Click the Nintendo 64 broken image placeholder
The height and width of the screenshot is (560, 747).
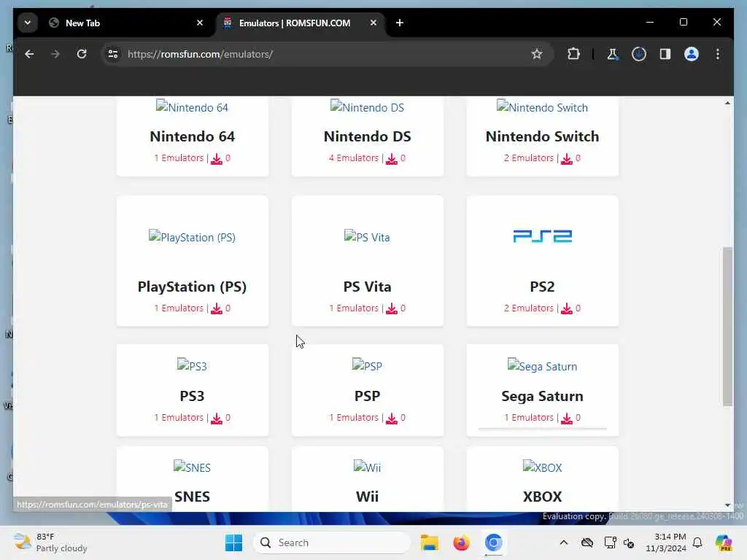tap(192, 107)
